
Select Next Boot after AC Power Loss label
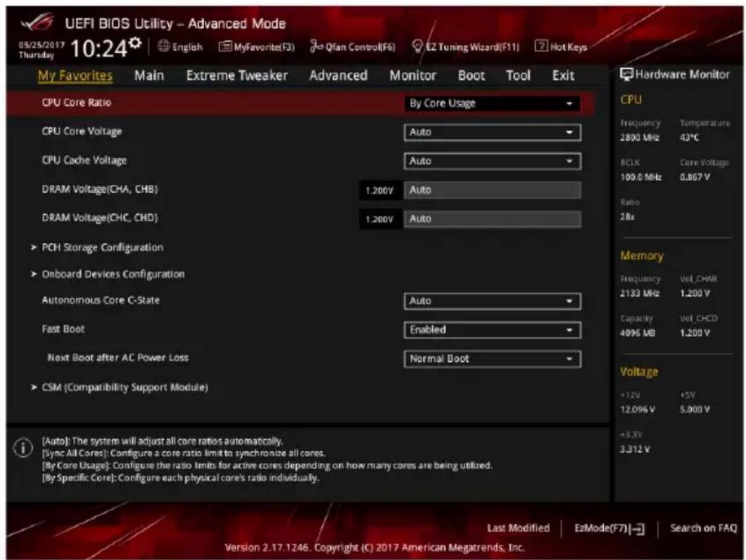[118, 357]
